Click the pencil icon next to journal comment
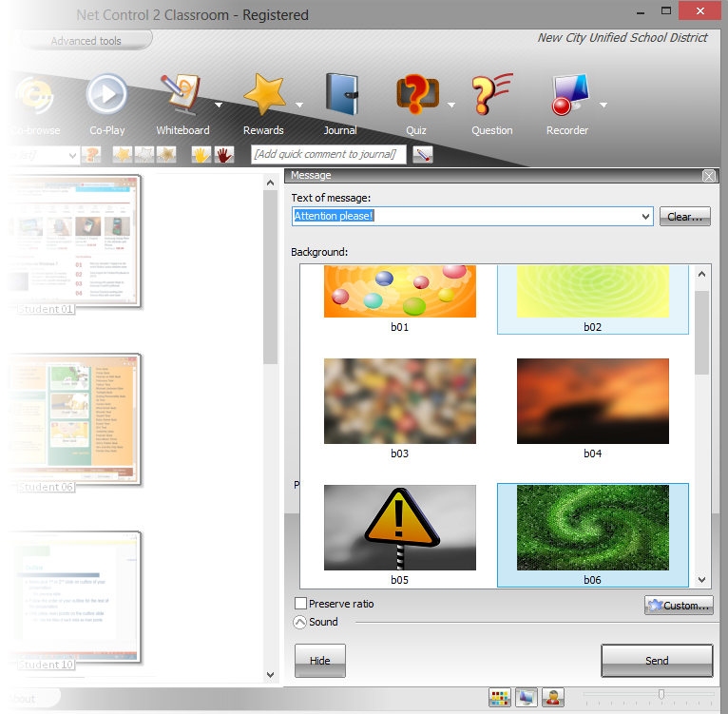This screenshot has height=714, width=728. (x=423, y=154)
